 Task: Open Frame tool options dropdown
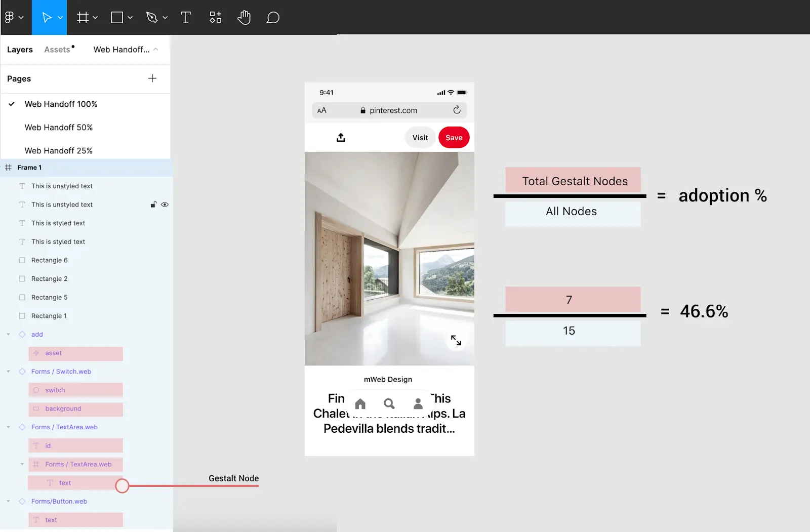coord(95,18)
